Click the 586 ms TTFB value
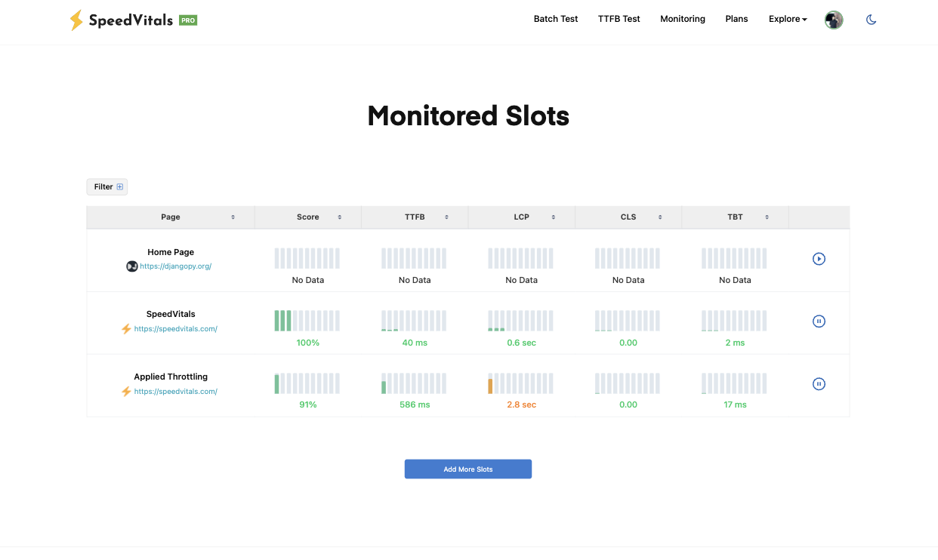The image size is (938, 560). [x=415, y=405]
